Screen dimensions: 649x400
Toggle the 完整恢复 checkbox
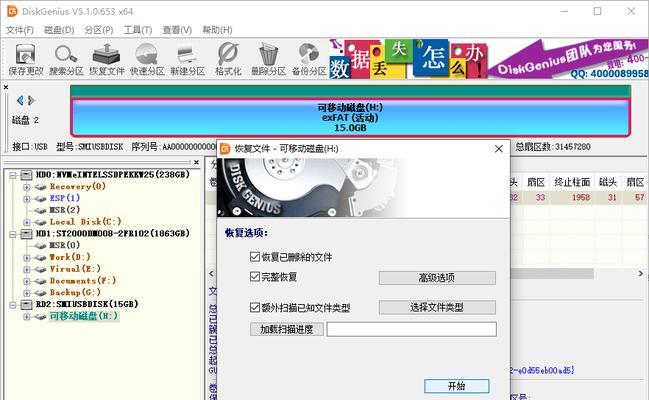point(254,277)
